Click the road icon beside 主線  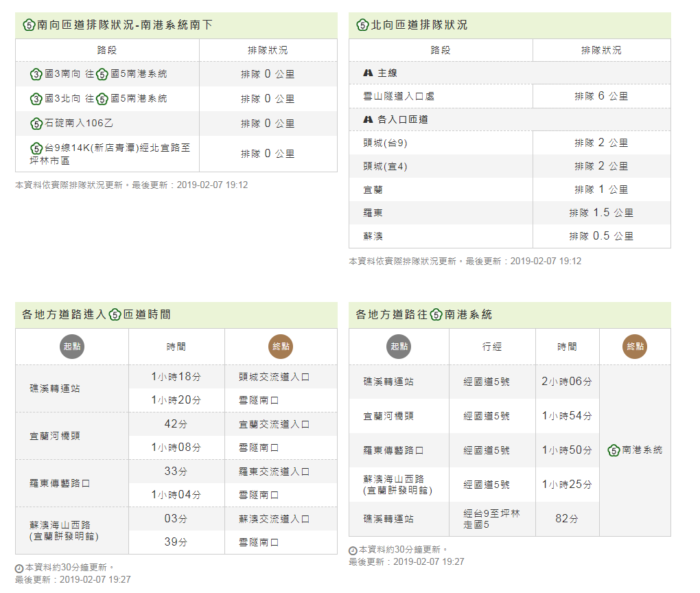pyautogui.click(x=368, y=73)
